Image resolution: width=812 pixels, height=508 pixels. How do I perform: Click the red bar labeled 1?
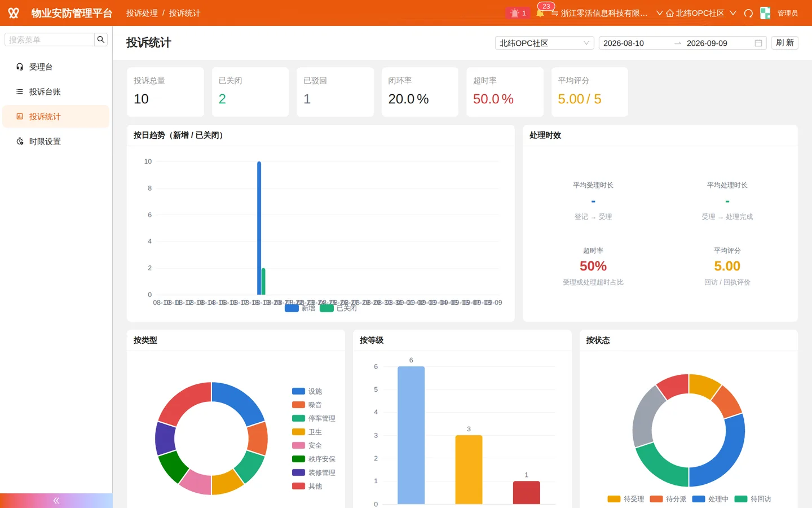point(527,493)
